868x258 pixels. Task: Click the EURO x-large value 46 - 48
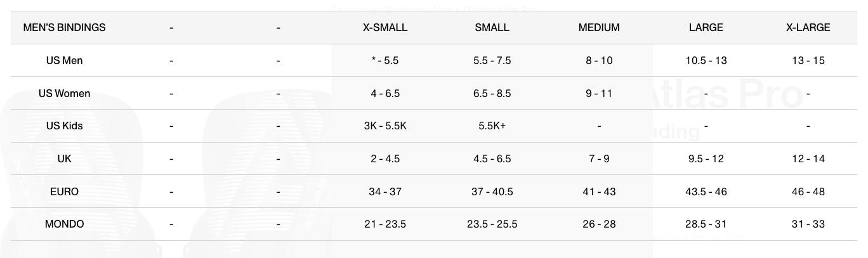[808, 191]
